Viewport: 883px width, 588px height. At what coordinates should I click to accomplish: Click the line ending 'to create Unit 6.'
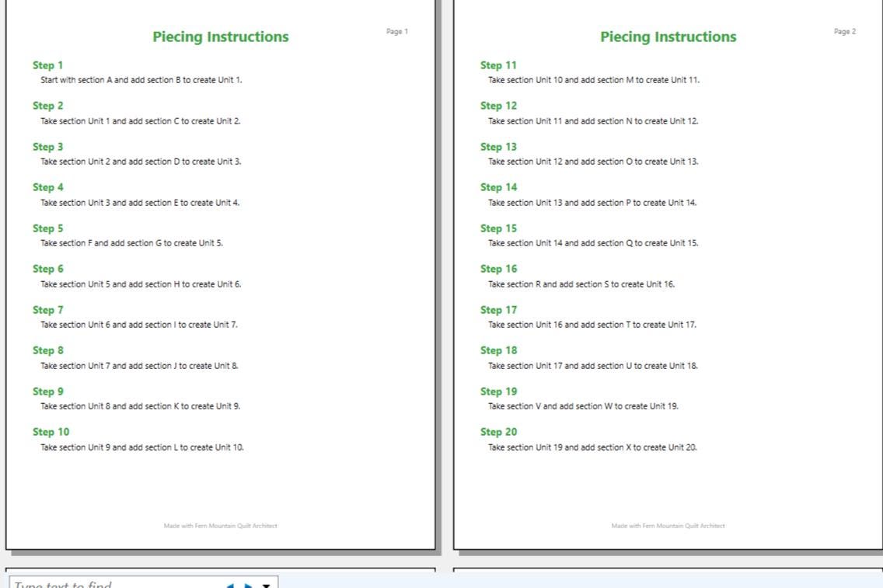(141, 284)
